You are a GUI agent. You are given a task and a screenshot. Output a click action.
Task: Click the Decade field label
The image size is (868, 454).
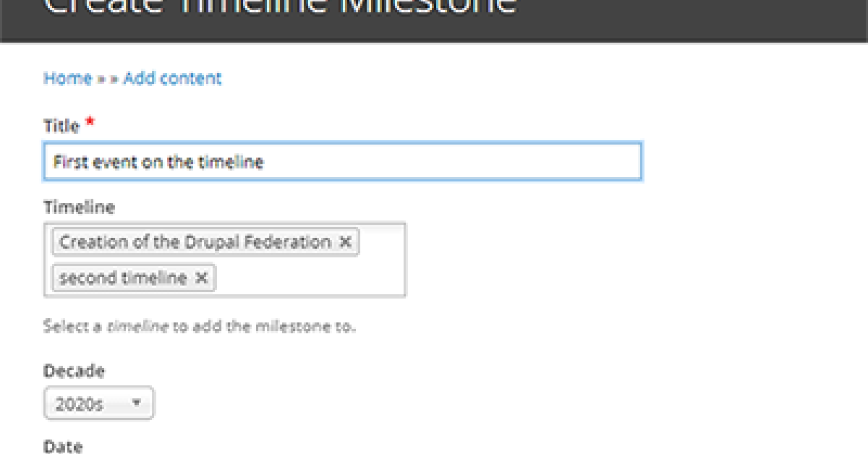coord(74,371)
